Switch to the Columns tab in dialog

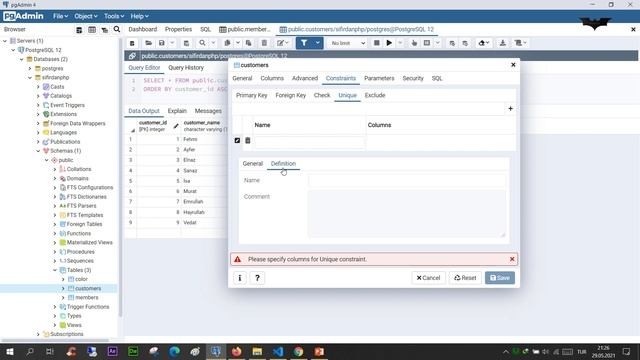pyautogui.click(x=272, y=78)
